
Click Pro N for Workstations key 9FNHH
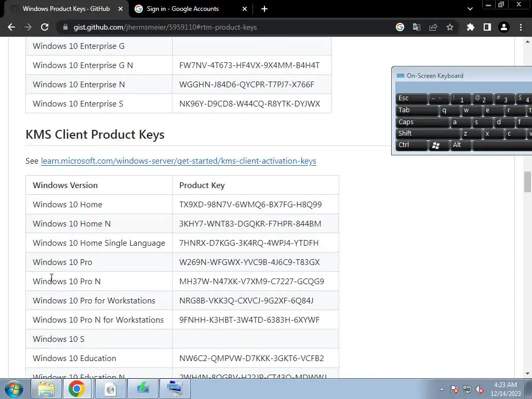(x=249, y=320)
